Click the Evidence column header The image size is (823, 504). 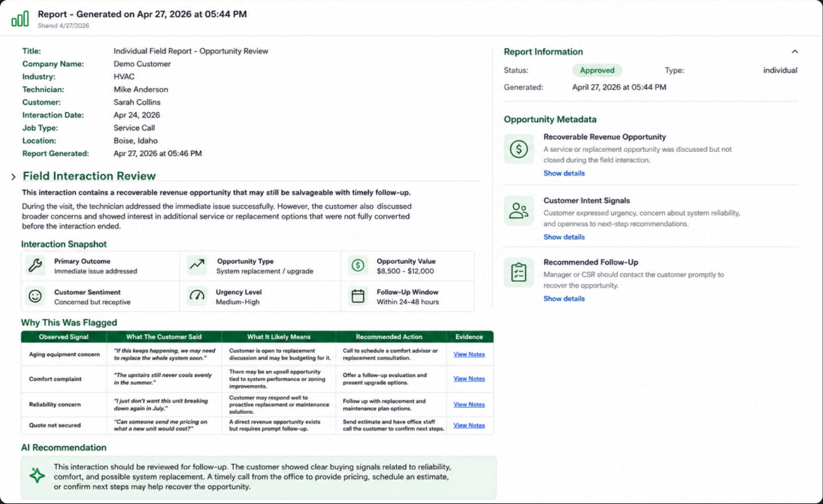click(469, 337)
